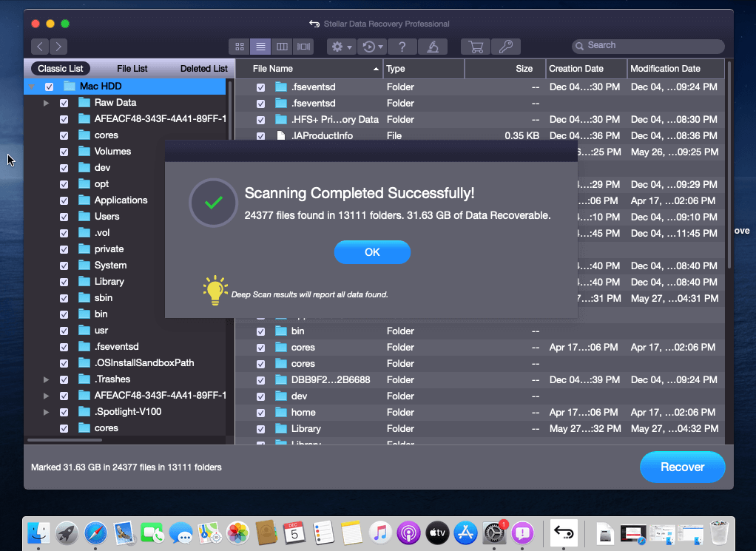The height and width of the screenshot is (551, 756).
Task: Open System Preferences from the Dock
Action: pos(494,533)
